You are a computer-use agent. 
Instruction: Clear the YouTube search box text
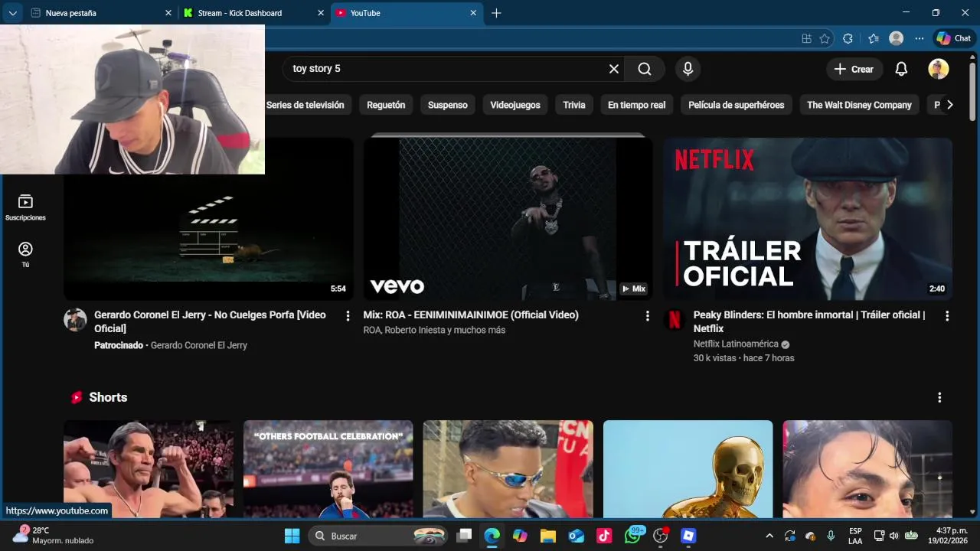point(613,69)
